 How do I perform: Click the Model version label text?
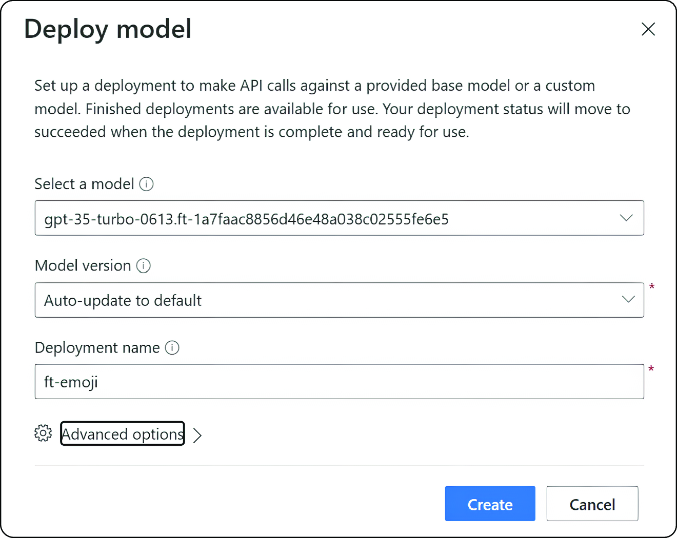pyautogui.click(x=82, y=266)
